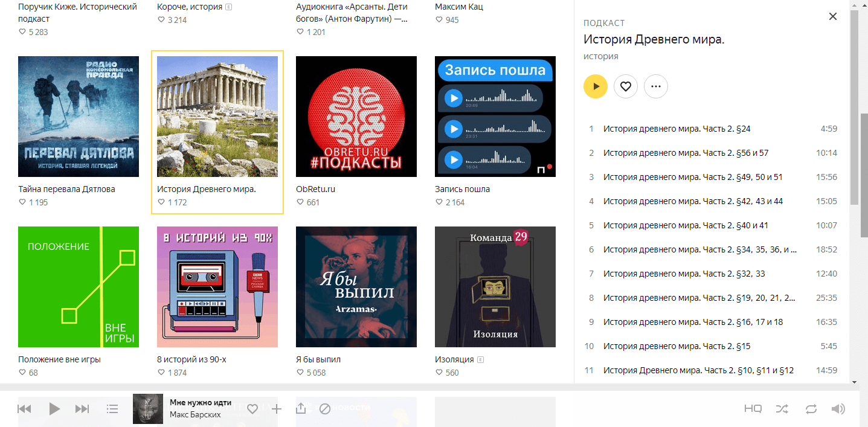The height and width of the screenshot is (427, 868).
Task: Click the volume speaker icon
Action: (838, 409)
